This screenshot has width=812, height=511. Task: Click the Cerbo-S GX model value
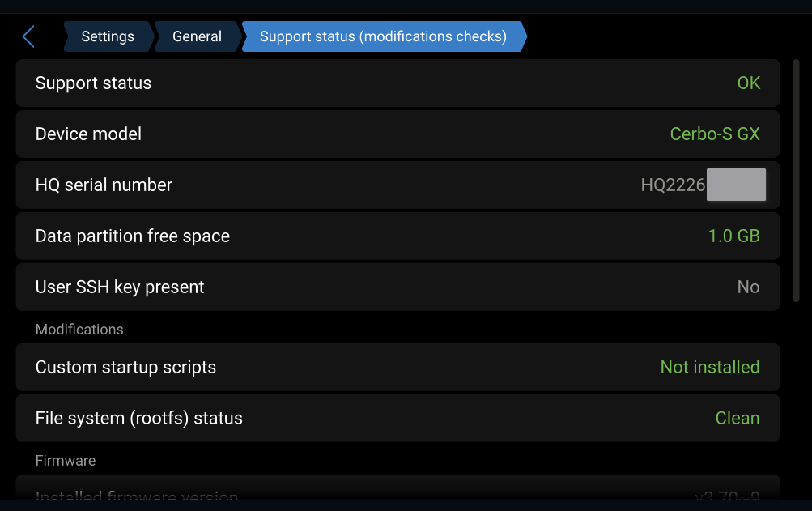click(715, 134)
